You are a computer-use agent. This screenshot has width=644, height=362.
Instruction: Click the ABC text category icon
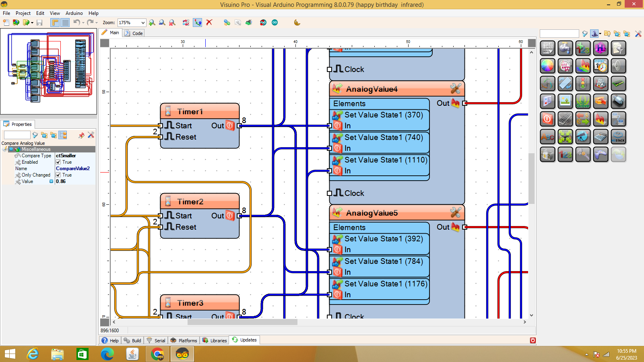click(x=547, y=137)
